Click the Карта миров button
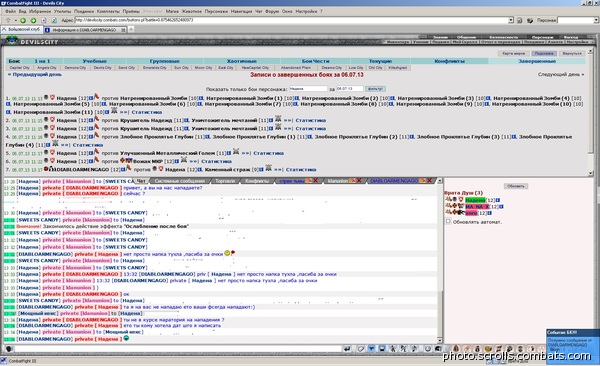The height and width of the screenshot is (366, 600). pyautogui.click(x=514, y=54)
